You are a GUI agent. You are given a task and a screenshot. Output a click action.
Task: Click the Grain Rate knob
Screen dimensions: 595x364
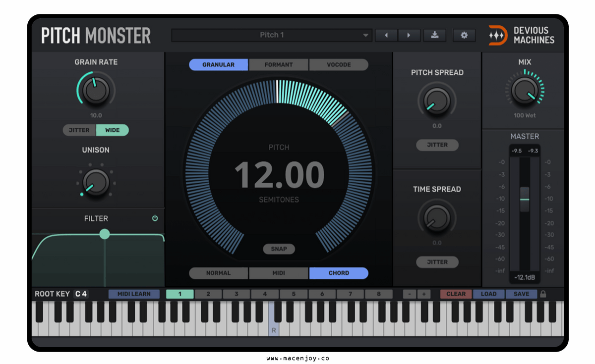pos(96,90)
